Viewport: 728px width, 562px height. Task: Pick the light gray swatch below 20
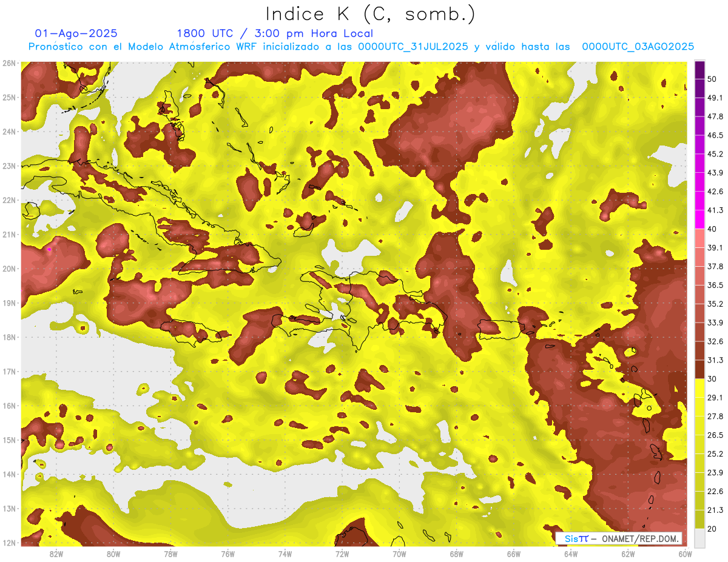point(699,538)
